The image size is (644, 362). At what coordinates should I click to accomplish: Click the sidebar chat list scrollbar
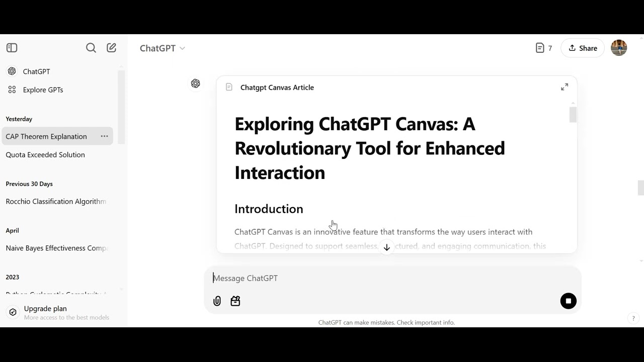coord(121,108)
